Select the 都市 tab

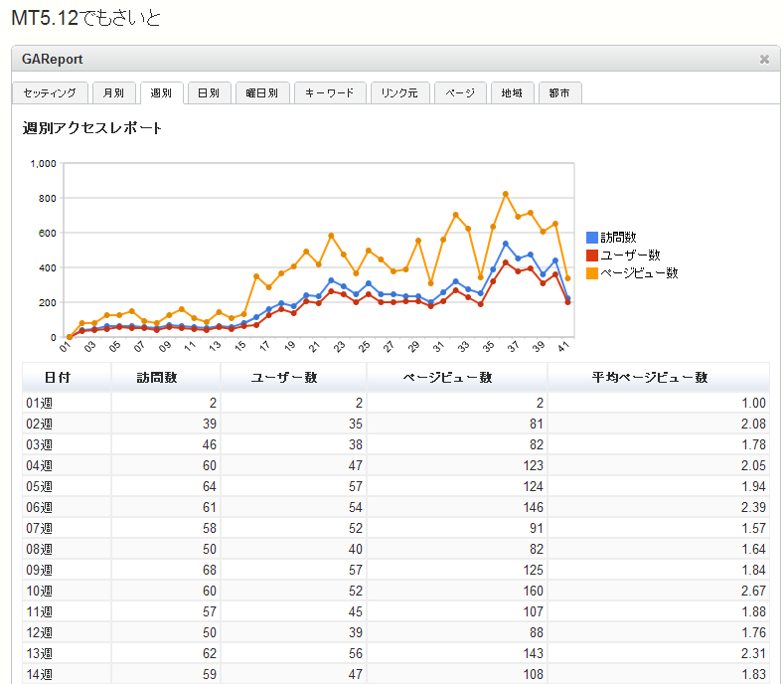click(x=559, y=93)
